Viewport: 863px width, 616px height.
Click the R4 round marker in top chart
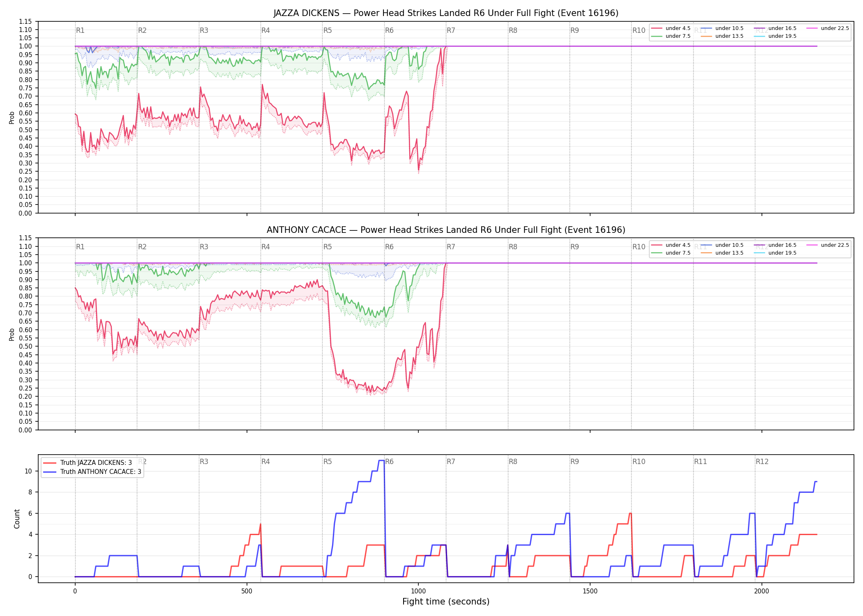coord(265,30)
